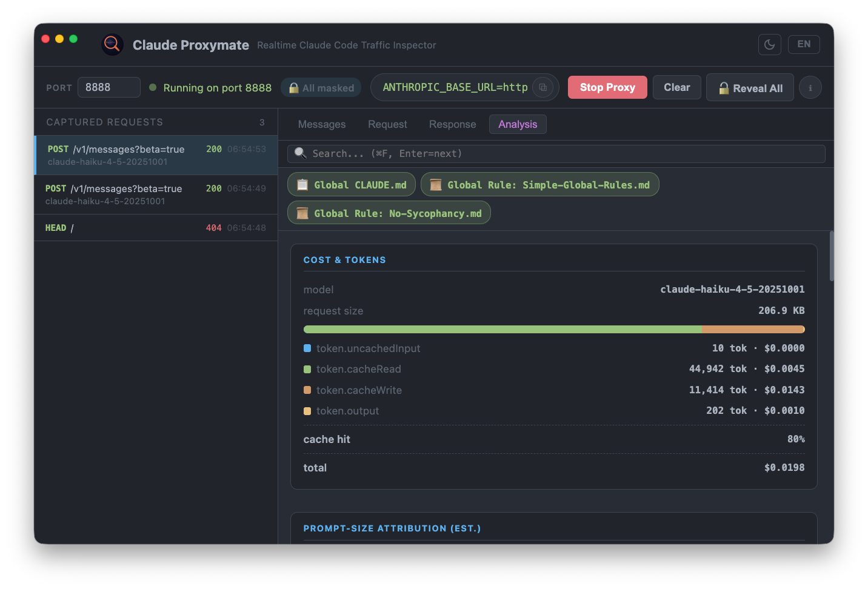This screenshot has height=589, width=868.
Task: Click the captured requests count 3
Action: click(262, 122)
